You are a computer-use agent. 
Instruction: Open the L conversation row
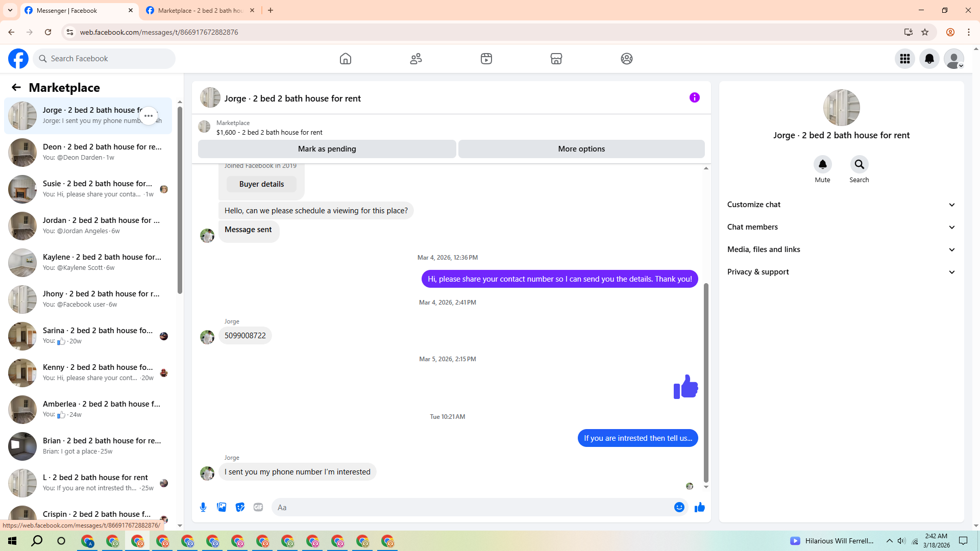(88, 483)
